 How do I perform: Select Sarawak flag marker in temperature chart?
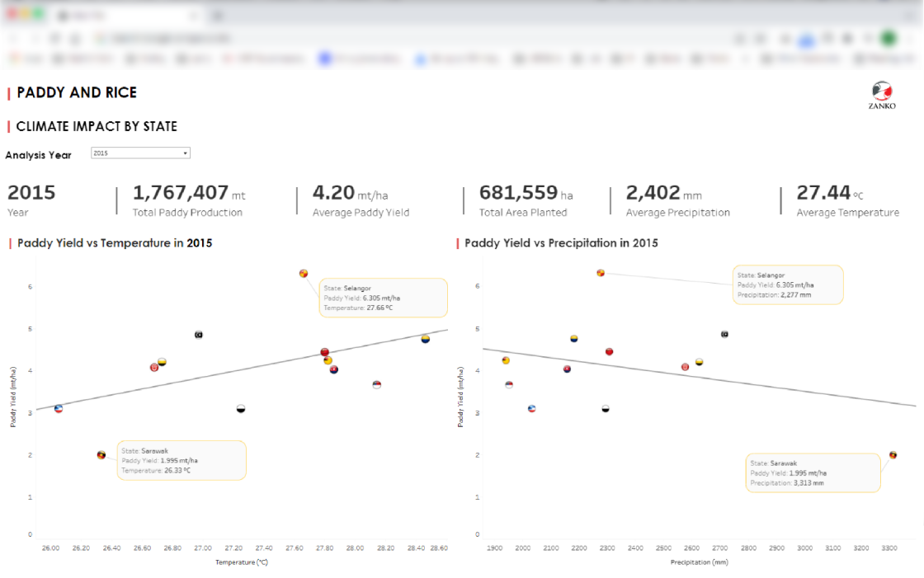point(101,455)
